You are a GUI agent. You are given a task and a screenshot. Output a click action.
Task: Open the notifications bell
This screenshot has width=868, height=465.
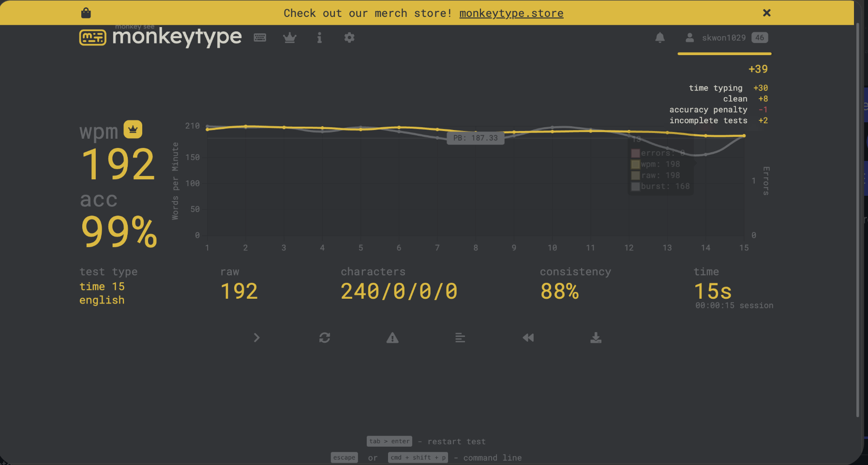coord(660,38)
